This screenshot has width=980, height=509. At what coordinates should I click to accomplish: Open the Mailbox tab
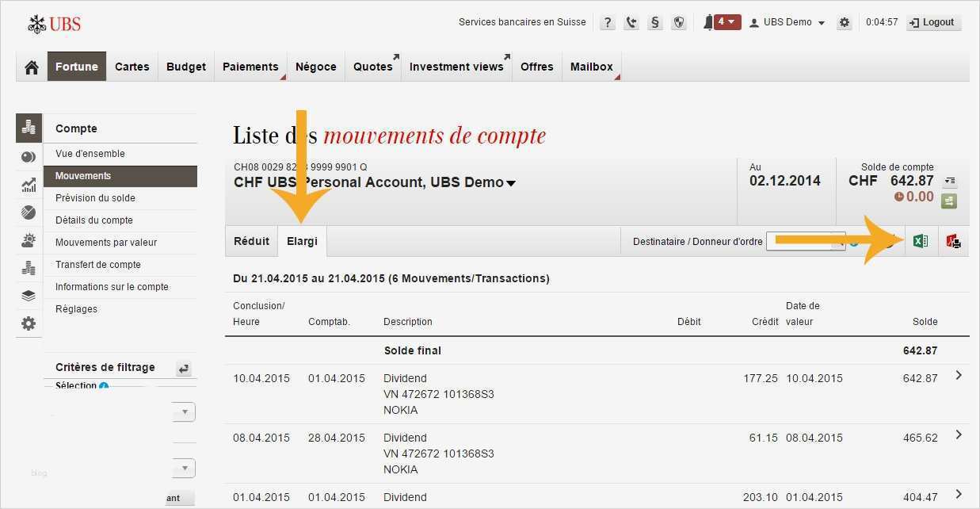[592, 67]
